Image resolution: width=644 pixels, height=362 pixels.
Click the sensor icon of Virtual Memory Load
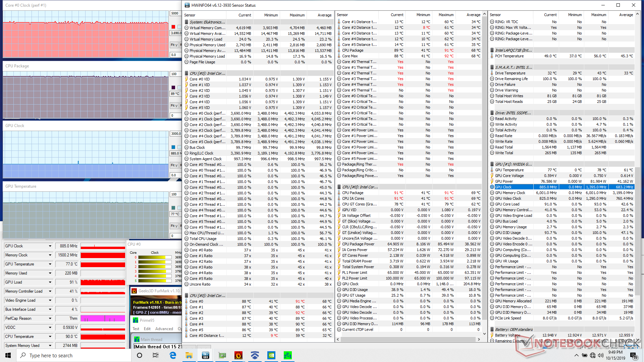pyautogui.click(x=186, y=39)
